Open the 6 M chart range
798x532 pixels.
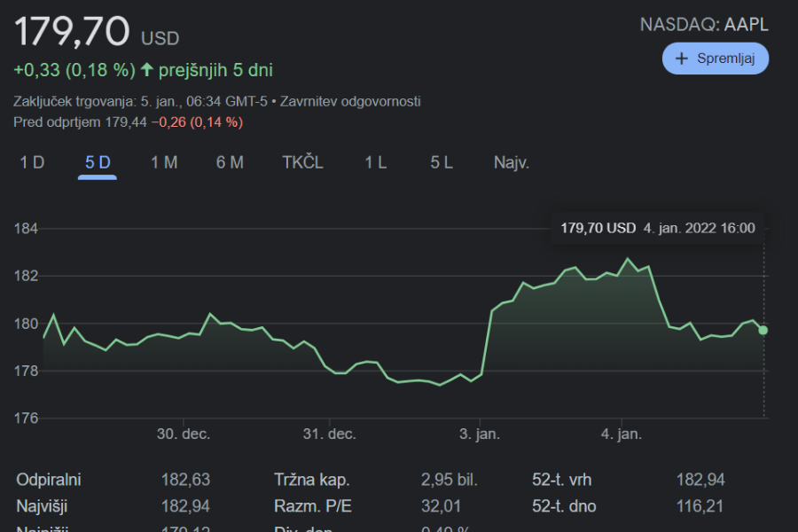[x=230, y=162]
